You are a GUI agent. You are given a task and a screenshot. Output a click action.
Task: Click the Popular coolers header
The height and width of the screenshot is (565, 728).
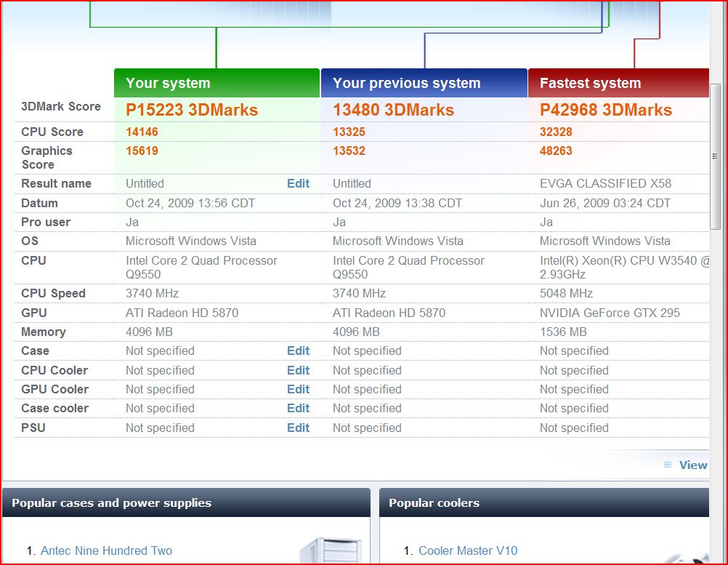[x=544, y=502]
